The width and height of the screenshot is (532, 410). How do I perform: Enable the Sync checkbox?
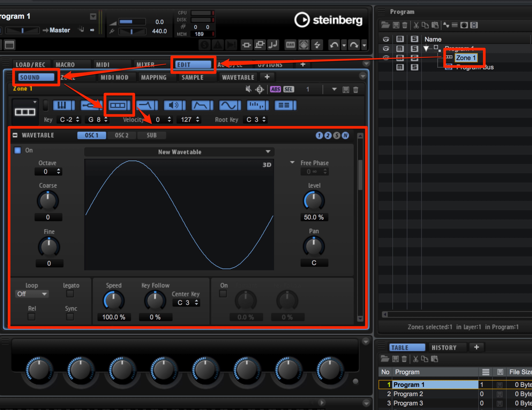[70, 317]
